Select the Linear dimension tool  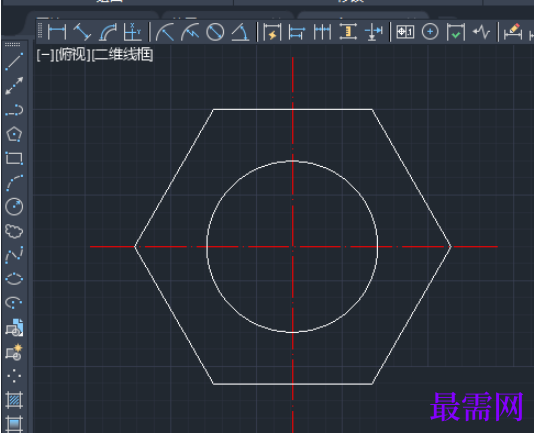57,32
